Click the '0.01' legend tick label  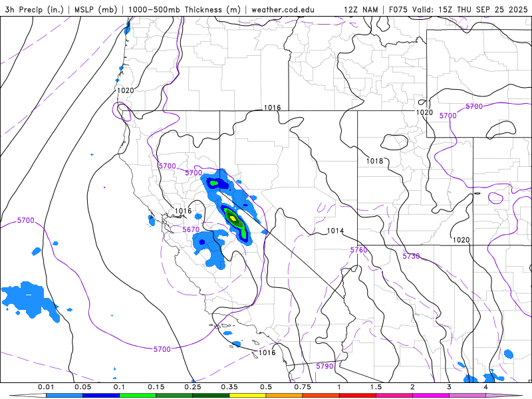pos(46,387)
